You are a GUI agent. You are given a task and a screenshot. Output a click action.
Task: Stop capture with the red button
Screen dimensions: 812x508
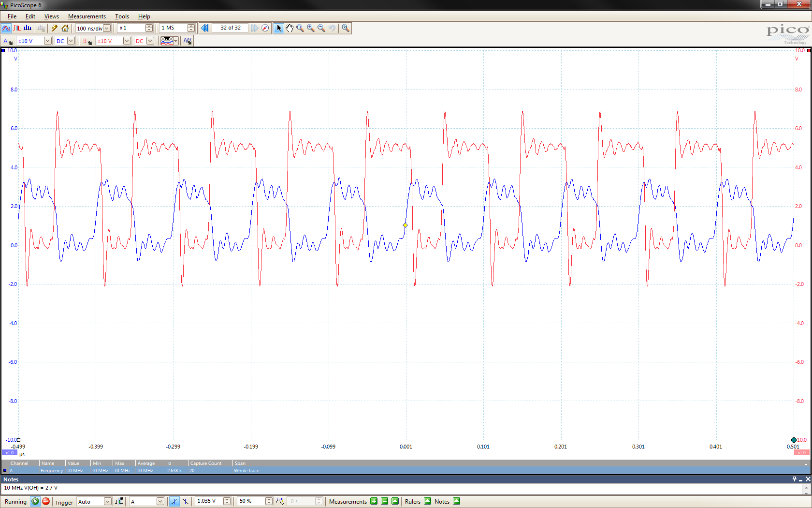tap(46, 501)
